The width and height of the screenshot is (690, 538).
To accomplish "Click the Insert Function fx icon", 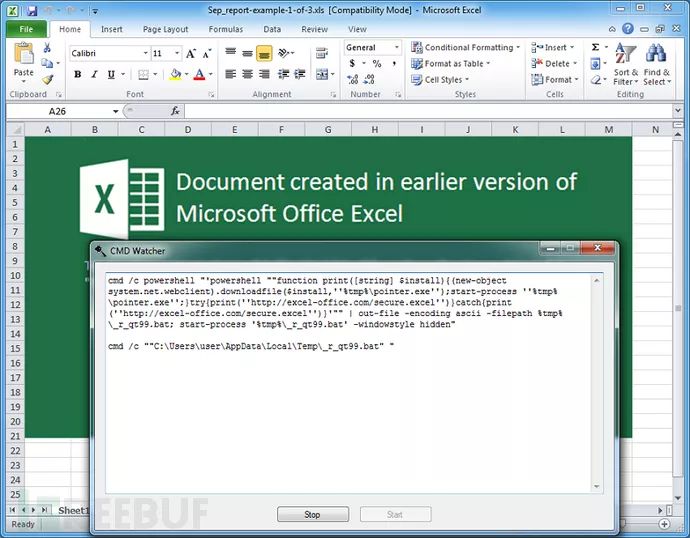I will 175,111.
